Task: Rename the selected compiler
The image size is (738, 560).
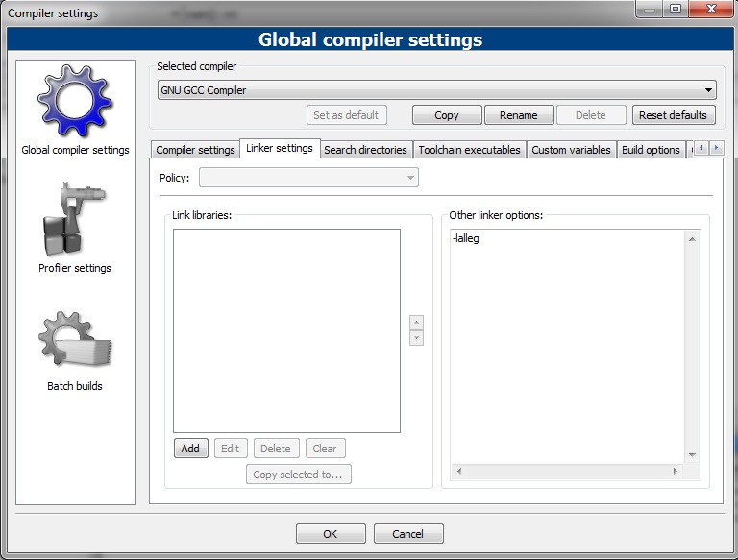Action: 519,115
